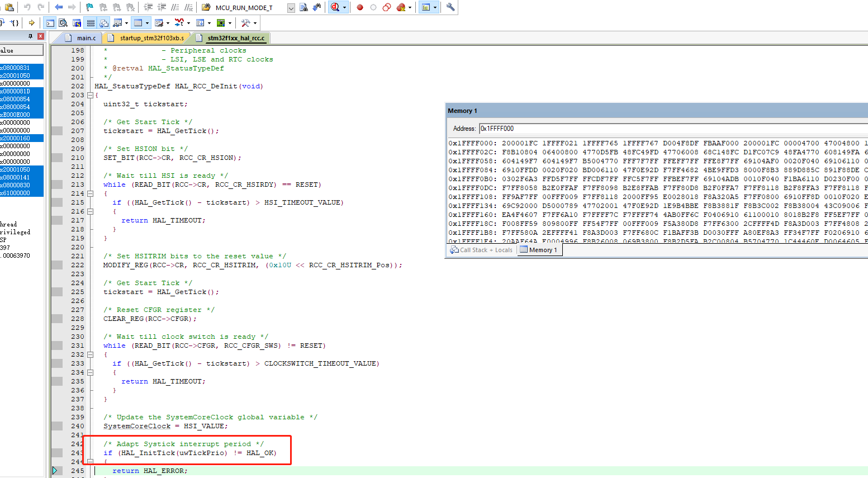Viewport: 868px width, 478px height.
Task: Comment out the selection
Action: pyautogui.click(x=175, y=7)
